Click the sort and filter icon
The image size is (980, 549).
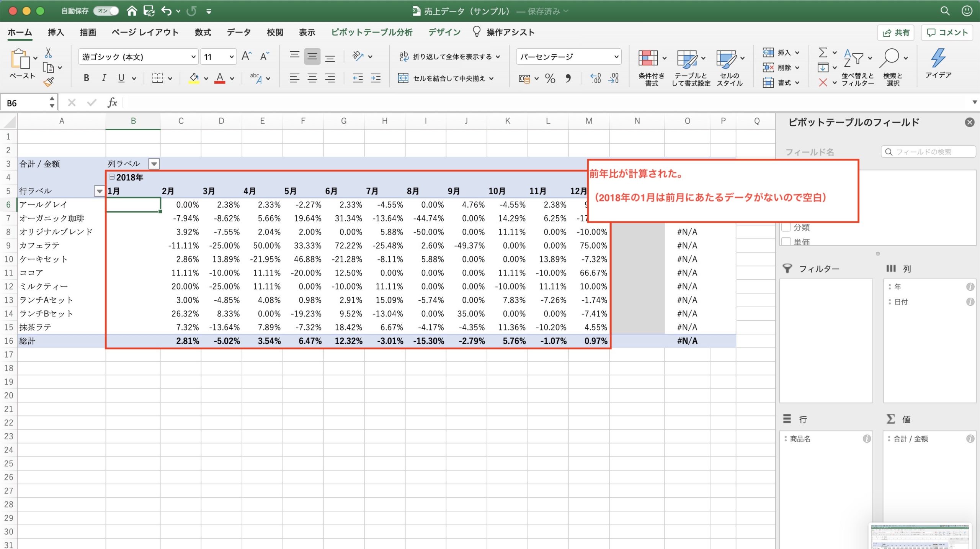(856, 59)
